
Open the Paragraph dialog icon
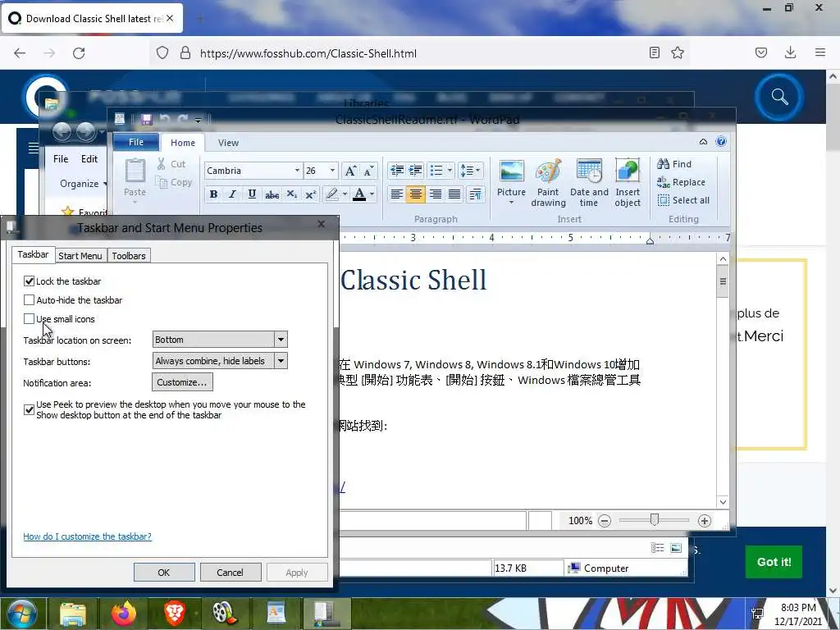(476, 194)
